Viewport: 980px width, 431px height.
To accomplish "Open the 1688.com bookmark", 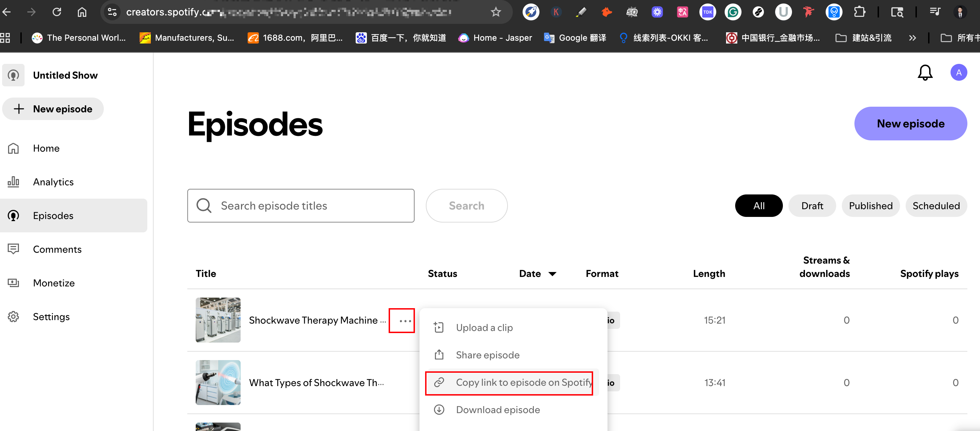I will pos(295,38).
